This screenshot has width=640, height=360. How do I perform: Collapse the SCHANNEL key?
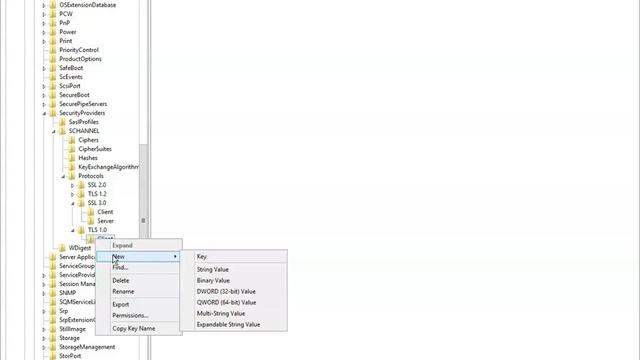click(x=53, y=131)
